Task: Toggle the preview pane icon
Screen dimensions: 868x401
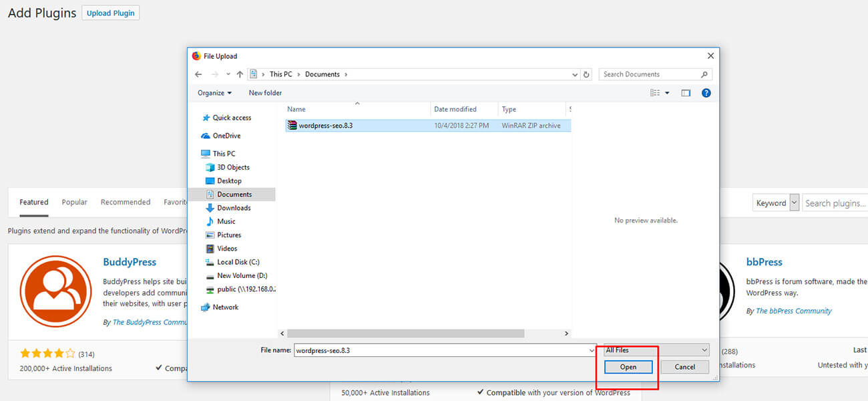Action: click(686, 93)
